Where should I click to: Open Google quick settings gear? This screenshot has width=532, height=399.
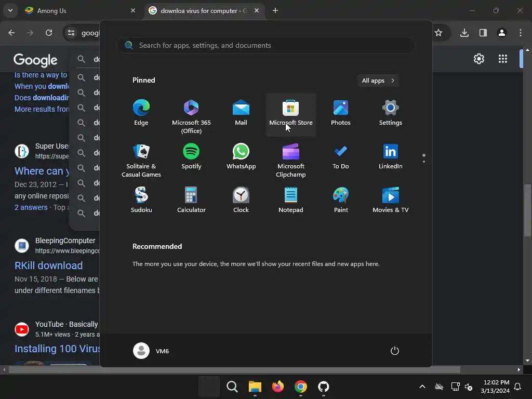478,59
